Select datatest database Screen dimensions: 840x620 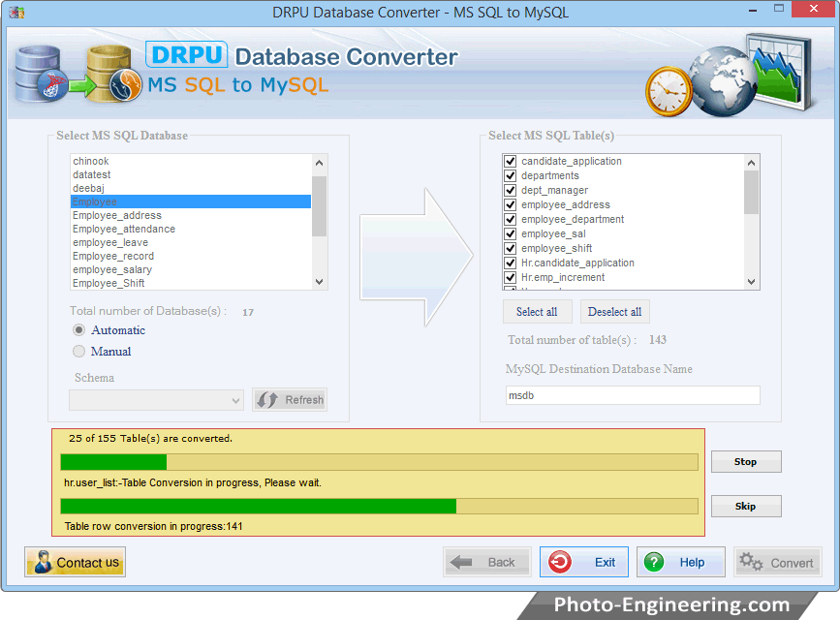click(190, 174)
